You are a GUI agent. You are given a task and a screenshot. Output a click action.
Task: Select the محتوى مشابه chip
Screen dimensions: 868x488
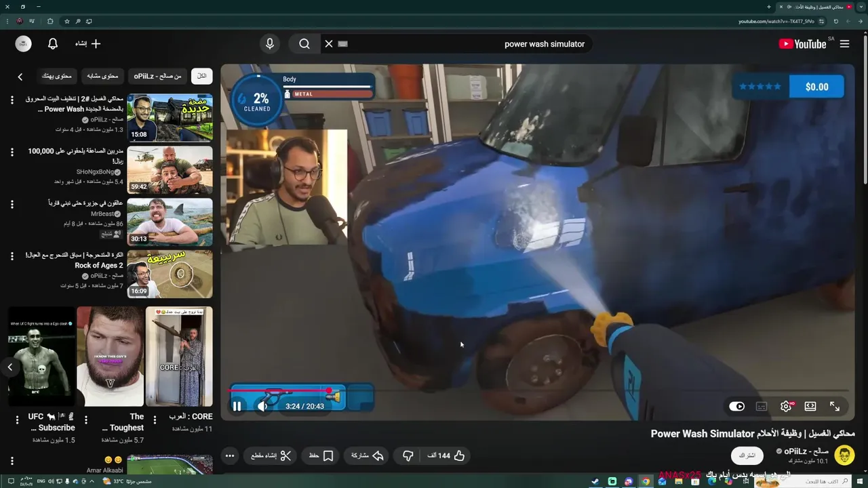[x=103, y=76]
